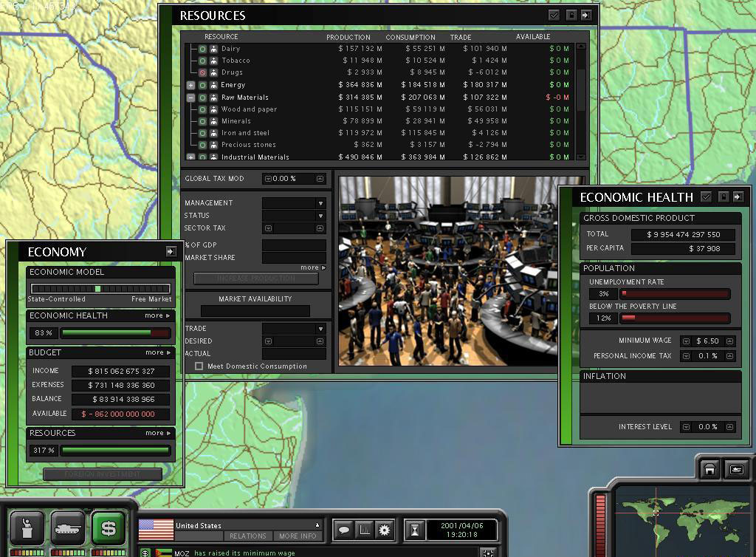This screenshot has width=756, height=557.
Task: Open the Politics panel podium icon
Action: 27,527
